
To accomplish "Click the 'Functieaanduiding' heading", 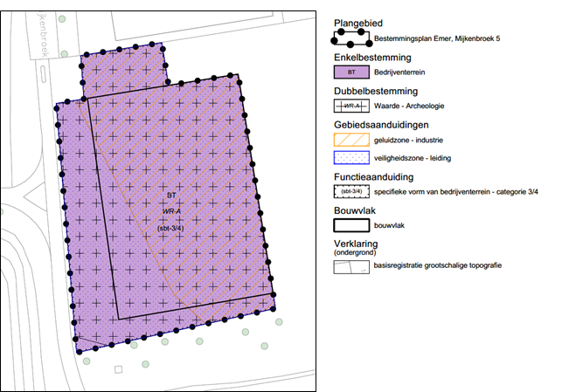I will [x=373, y=177].
